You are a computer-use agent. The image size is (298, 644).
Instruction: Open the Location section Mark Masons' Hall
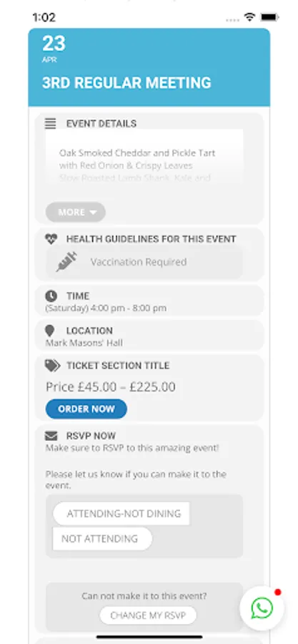click(149, 336)
